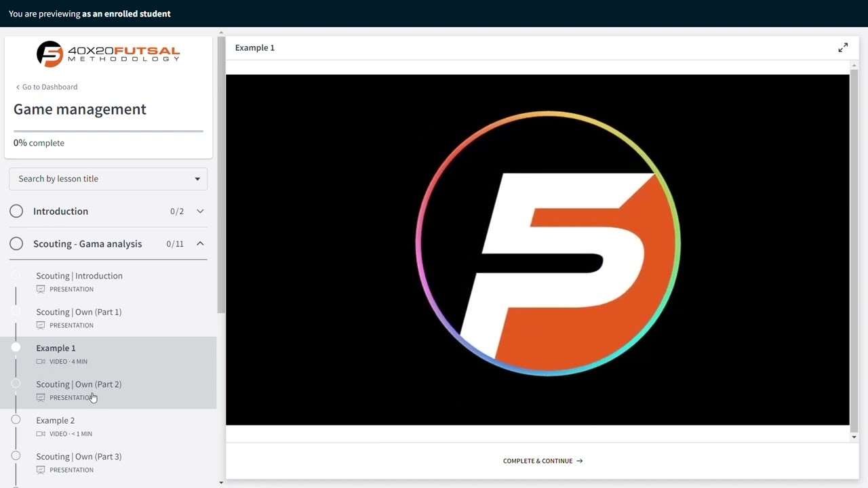Image resolution: width=868 pixels, height=488 pixels.
Task: Click the Game management course title
Action: (x=80, y=109)
